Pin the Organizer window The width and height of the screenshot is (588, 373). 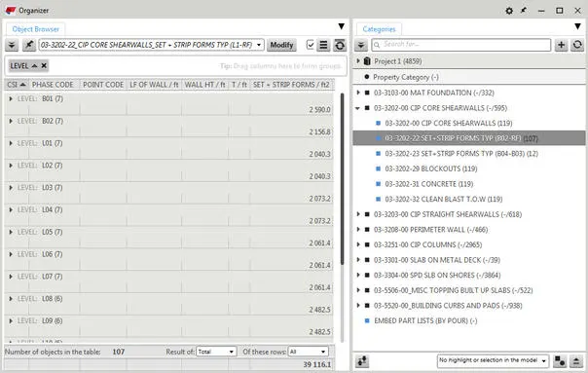point(524,11)
